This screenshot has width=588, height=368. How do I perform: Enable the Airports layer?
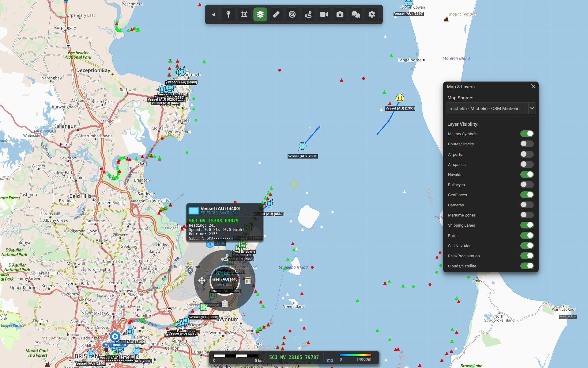(527, 154)
